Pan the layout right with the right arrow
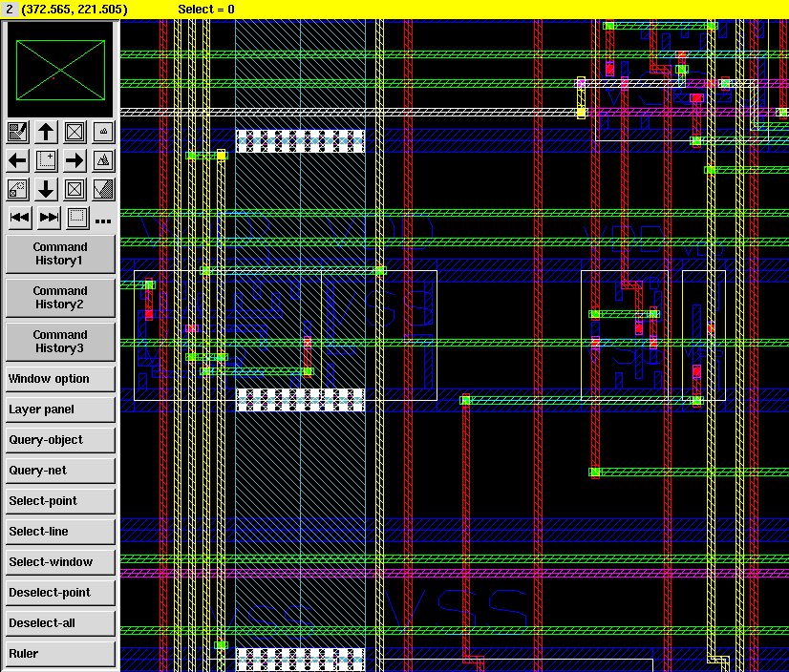This screenshot has width=789, height=672. 75,160
